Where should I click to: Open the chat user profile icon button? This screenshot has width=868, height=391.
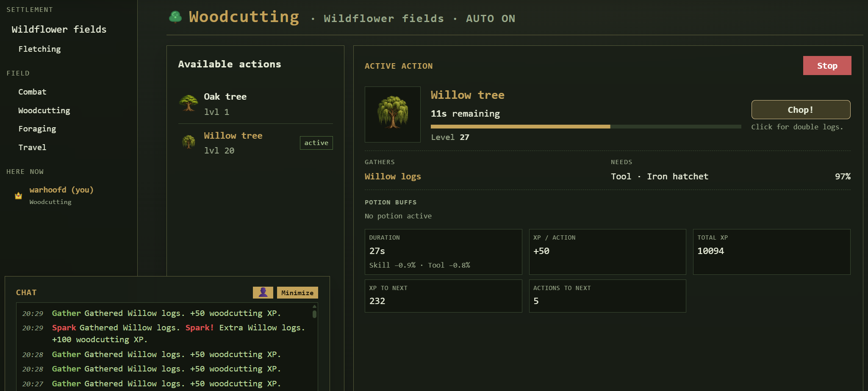click(x=263, y=293)
